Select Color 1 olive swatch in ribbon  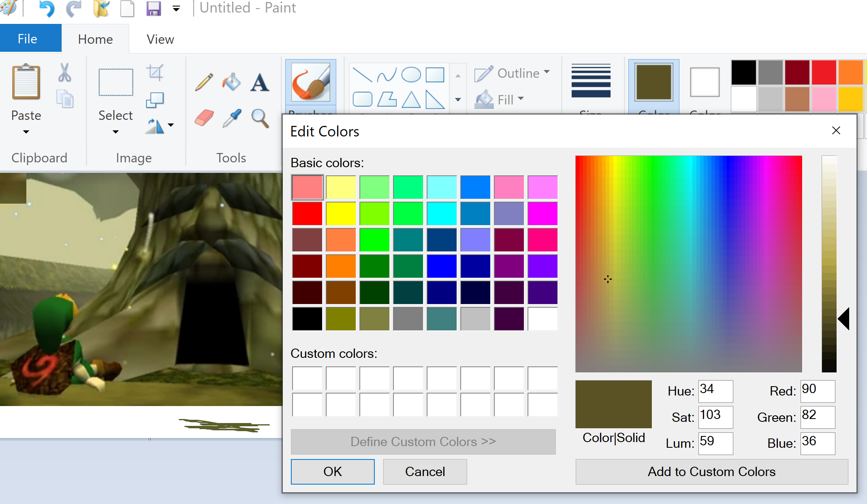coord(653,82)
